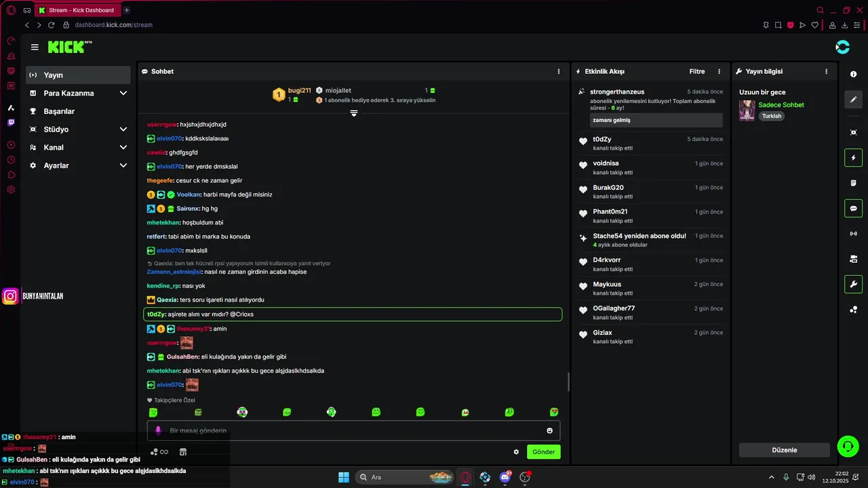The height and width of the screenshot is (488, 868).
Task: Click the purple microphone icon in the message box
Action: [159, 430]
